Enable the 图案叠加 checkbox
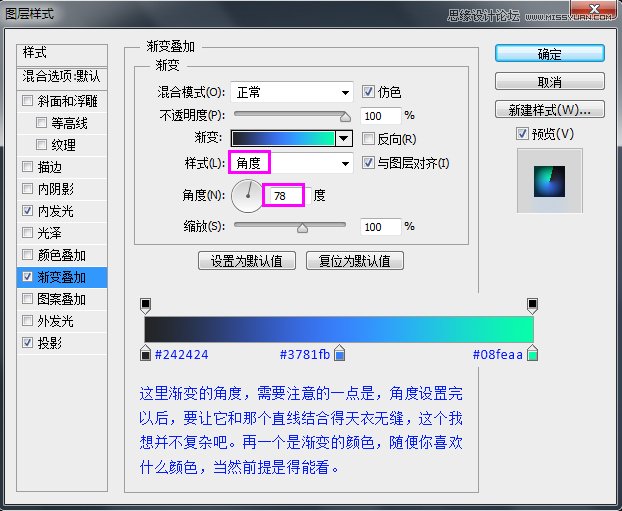Image resolution: width=622 pixels, height=511 pixels. [27, 298]
